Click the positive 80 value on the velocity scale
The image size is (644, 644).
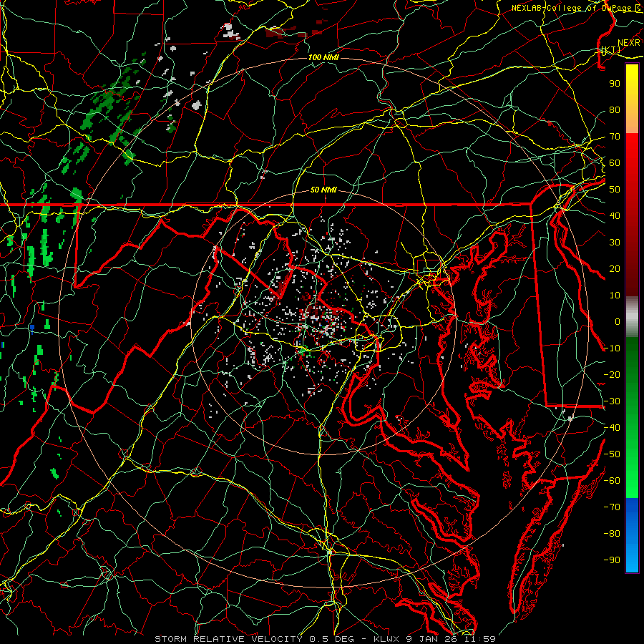(x=615, y=109)
